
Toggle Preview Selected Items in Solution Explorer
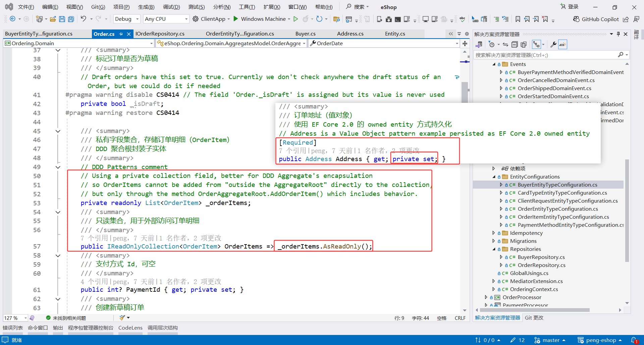(x=562, y=44)
